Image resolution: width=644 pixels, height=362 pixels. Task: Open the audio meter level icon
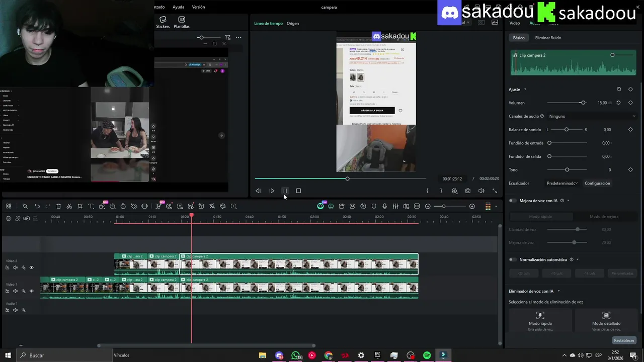click(x=488, y=206)
